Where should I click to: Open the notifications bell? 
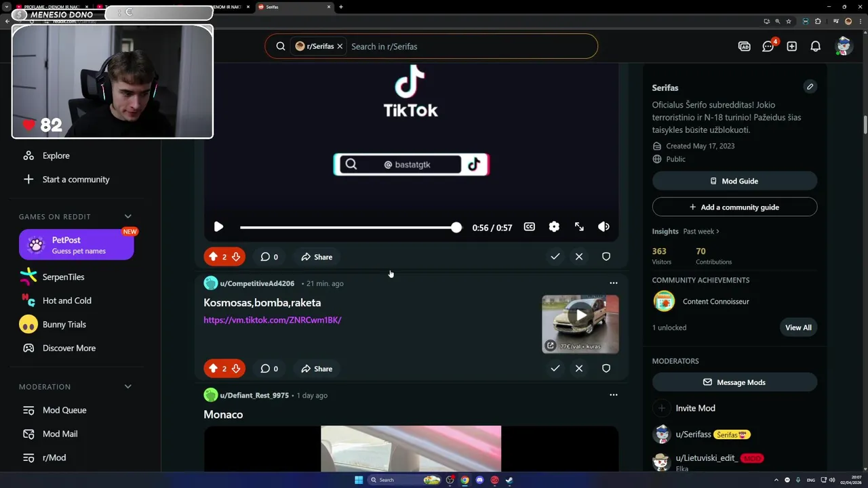click(x=816, y=47)
